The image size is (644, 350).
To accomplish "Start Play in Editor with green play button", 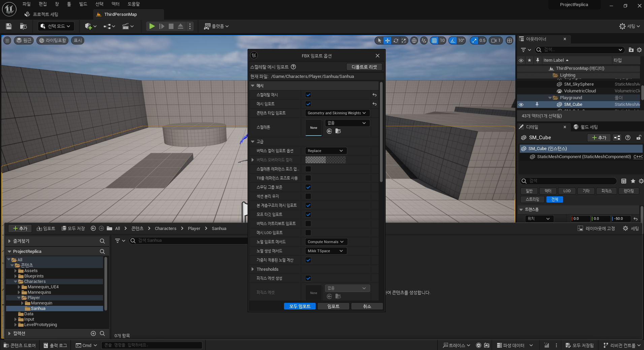I will 152,26.
